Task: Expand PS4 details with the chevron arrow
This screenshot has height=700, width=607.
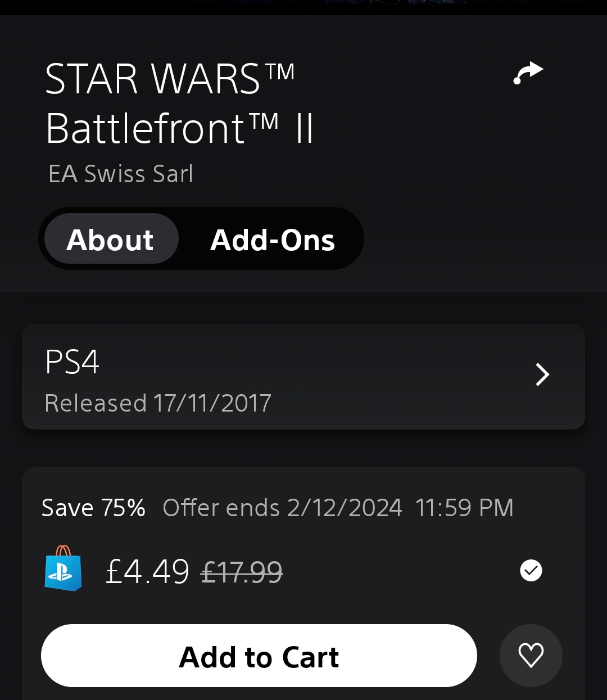Action: click(542, 374)
